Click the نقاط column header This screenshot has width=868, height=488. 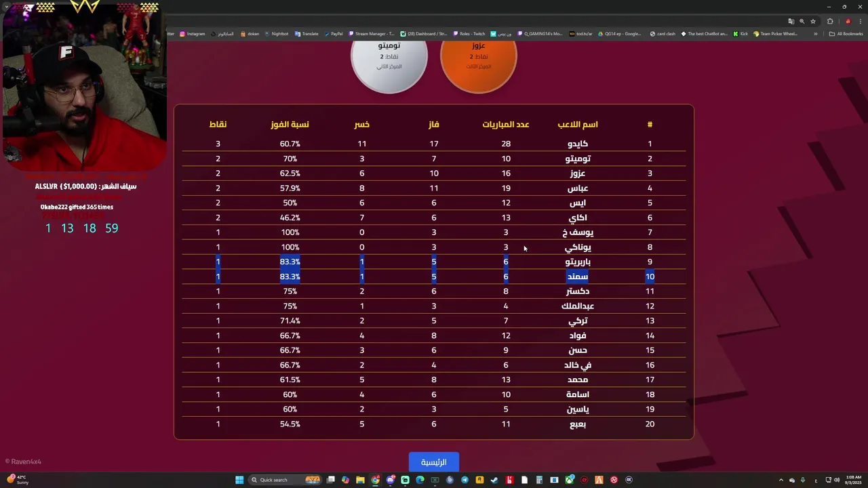pyautogui.click(x=218, y=124)
